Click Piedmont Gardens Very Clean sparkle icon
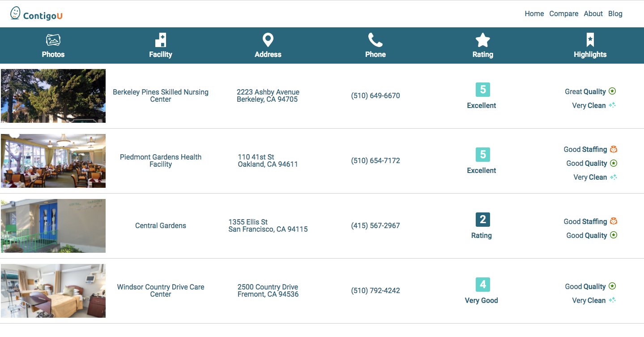 click(x=614, y=177)
